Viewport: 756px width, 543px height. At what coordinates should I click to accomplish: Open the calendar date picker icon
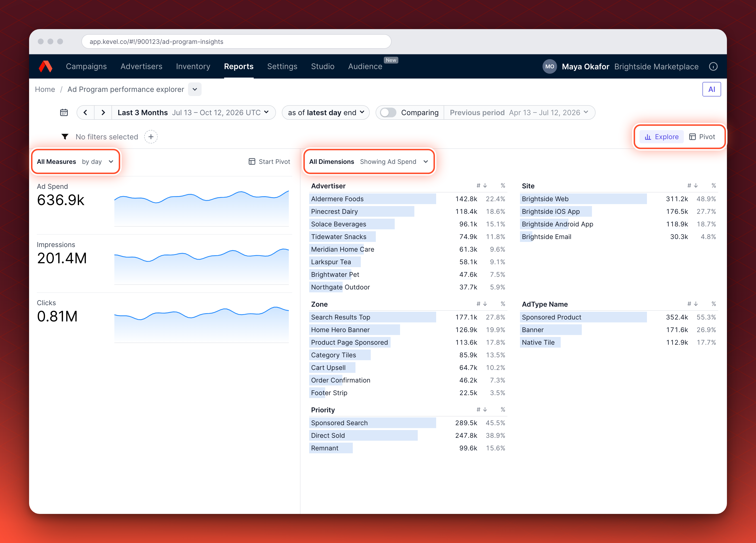pos(64,112)
